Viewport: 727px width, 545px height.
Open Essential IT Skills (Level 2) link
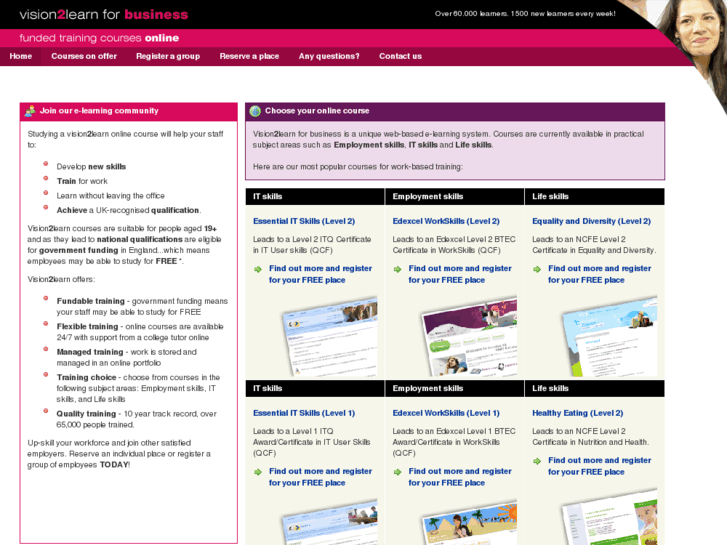pyautogui.click(x=304, y=221)
